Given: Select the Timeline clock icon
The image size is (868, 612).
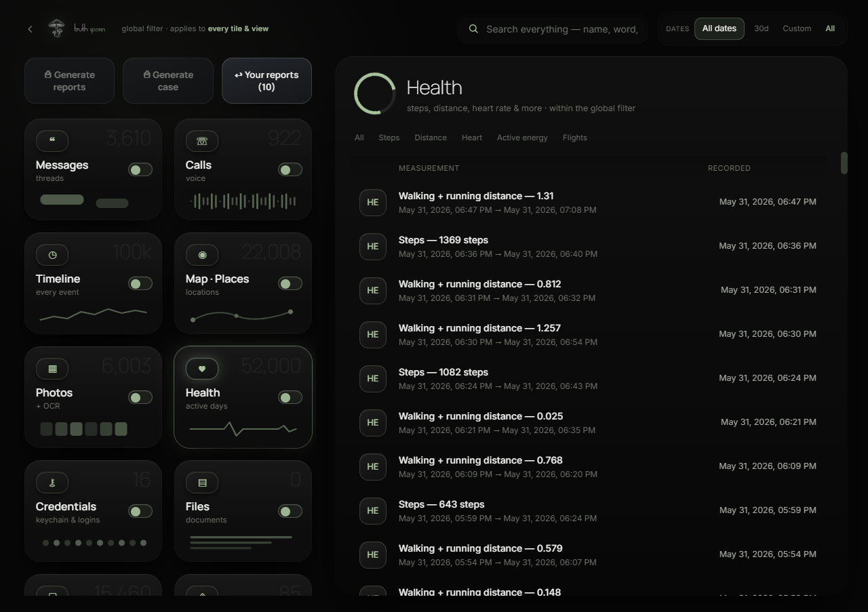Looking at the screenshot, I should (52, 255).
